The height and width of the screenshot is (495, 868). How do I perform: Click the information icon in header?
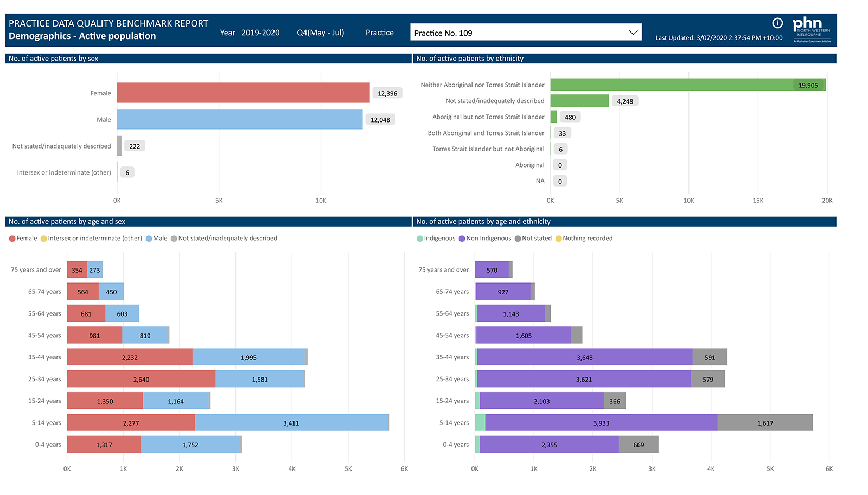777,23
